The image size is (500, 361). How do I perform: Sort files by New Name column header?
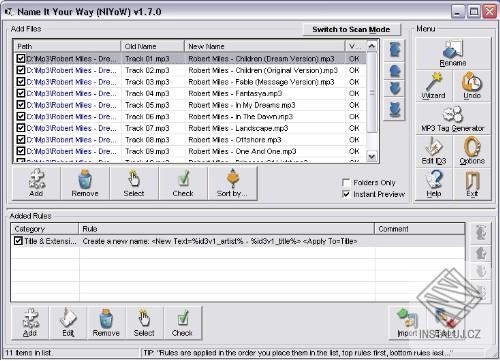click(x=265, y=46)
